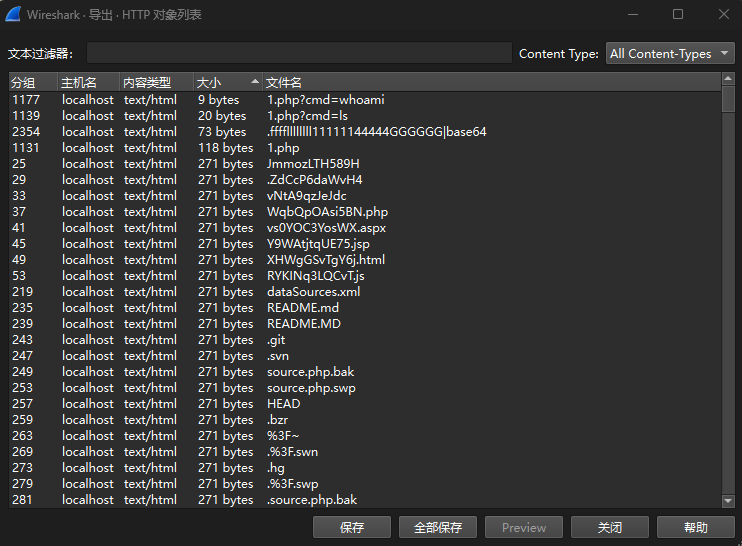Select file XHWgGSvTgY6j.html
742x546 pixels.
coord(365,260)
